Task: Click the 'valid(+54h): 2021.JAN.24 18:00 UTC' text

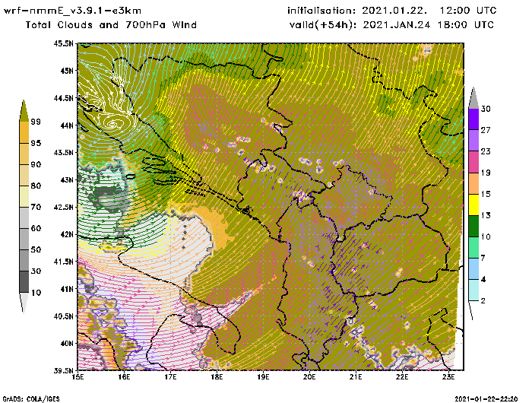Action: (x=392, y=25)
